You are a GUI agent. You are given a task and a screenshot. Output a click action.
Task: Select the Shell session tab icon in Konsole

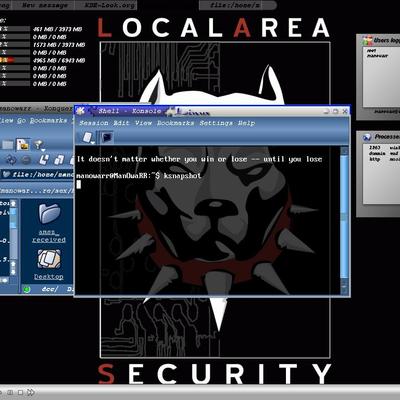[107, 137]
